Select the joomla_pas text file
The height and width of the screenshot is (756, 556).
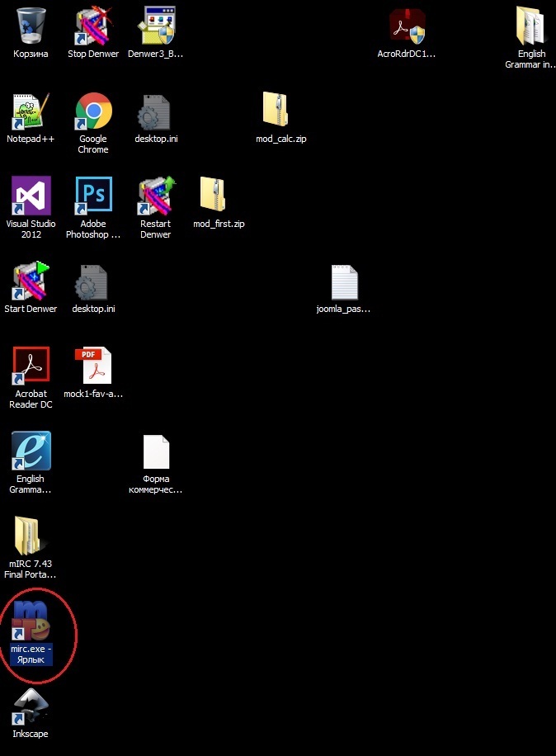(x=343, y=282)
